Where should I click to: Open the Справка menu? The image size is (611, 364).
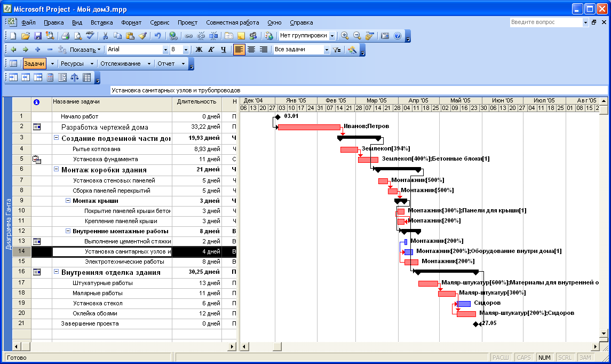[x=301, y=22]
